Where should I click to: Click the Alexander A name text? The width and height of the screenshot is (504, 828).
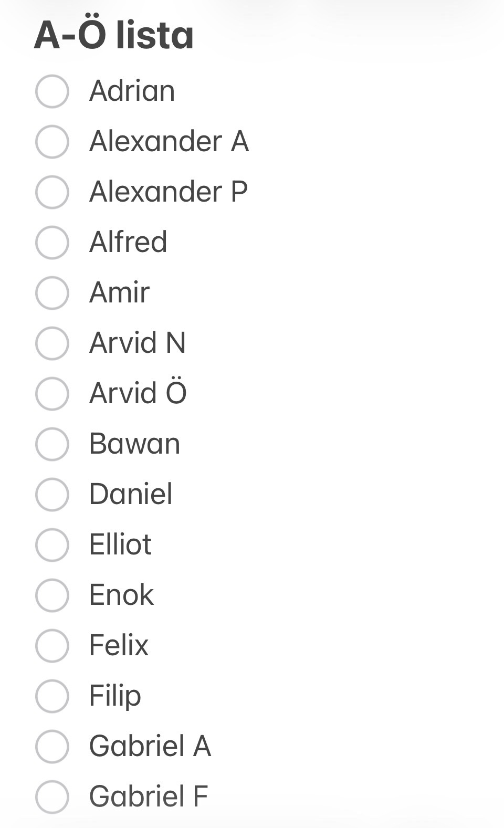point(169,141)
